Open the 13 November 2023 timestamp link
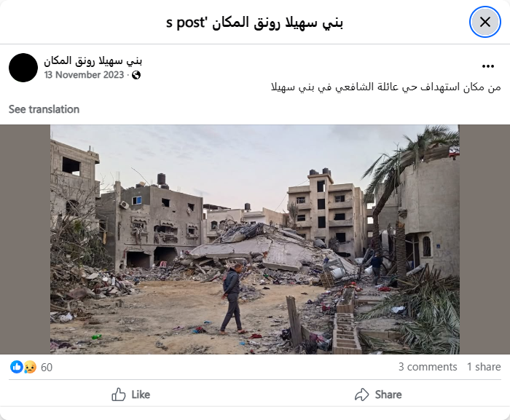This screenshot has width=510, height=420. 84,75
